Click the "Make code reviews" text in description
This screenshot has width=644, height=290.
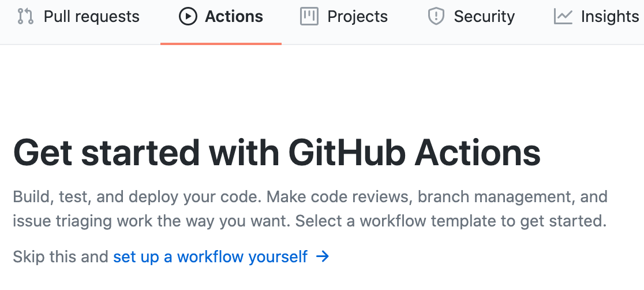(338, 197)
